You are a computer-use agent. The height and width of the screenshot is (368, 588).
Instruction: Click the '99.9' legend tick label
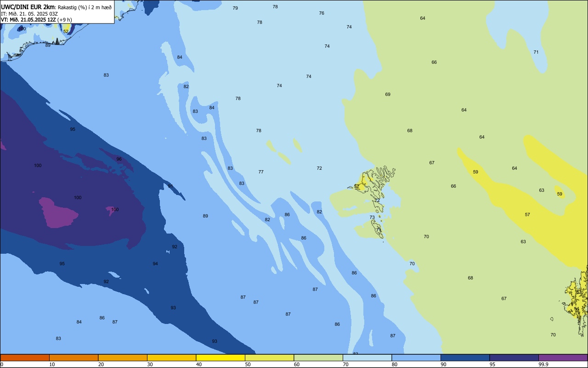point(543,364)
